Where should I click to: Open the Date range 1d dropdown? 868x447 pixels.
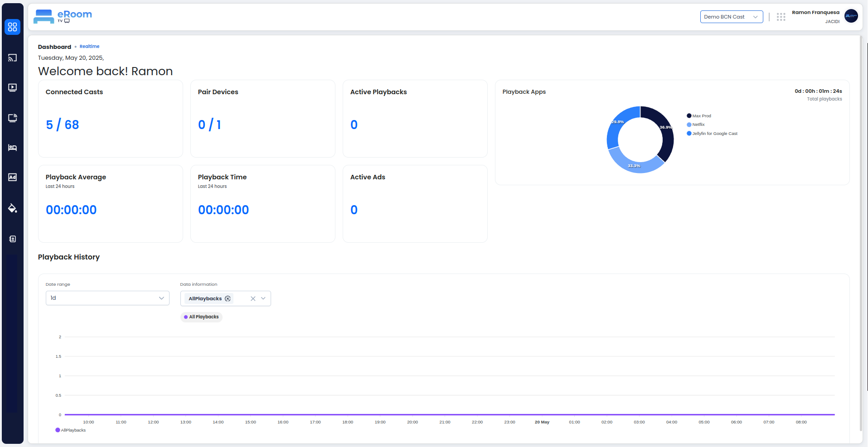click(107, 298)
